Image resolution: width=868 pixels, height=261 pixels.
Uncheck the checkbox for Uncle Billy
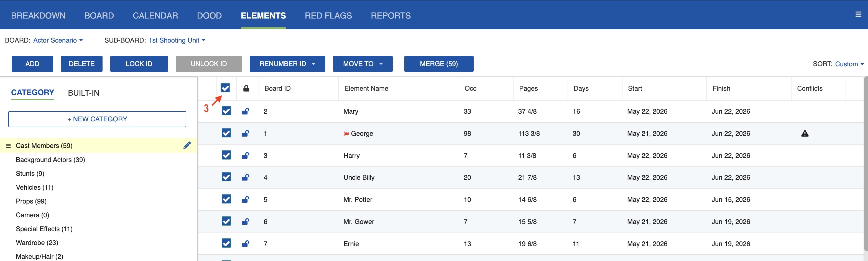226,177
